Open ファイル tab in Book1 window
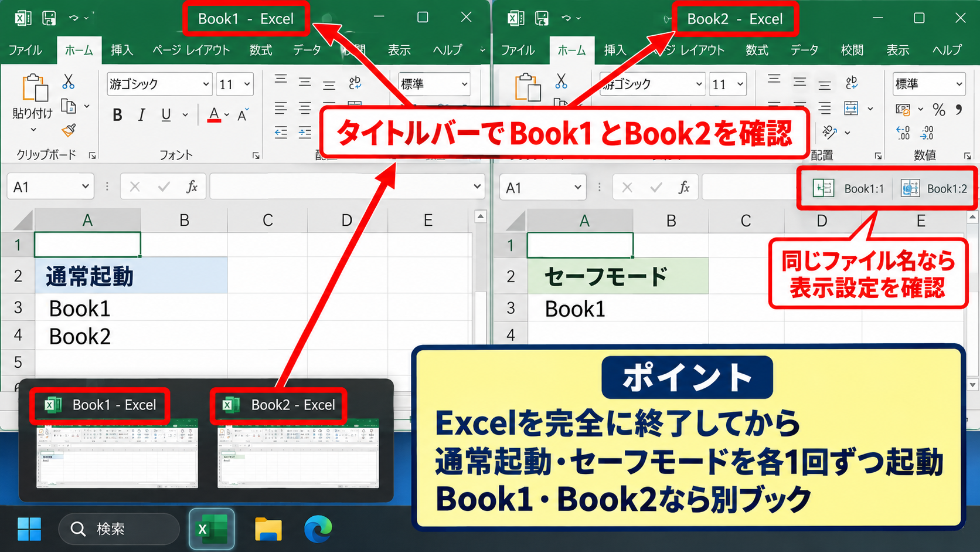Screen dimensions: 980x552 [25, 50]
